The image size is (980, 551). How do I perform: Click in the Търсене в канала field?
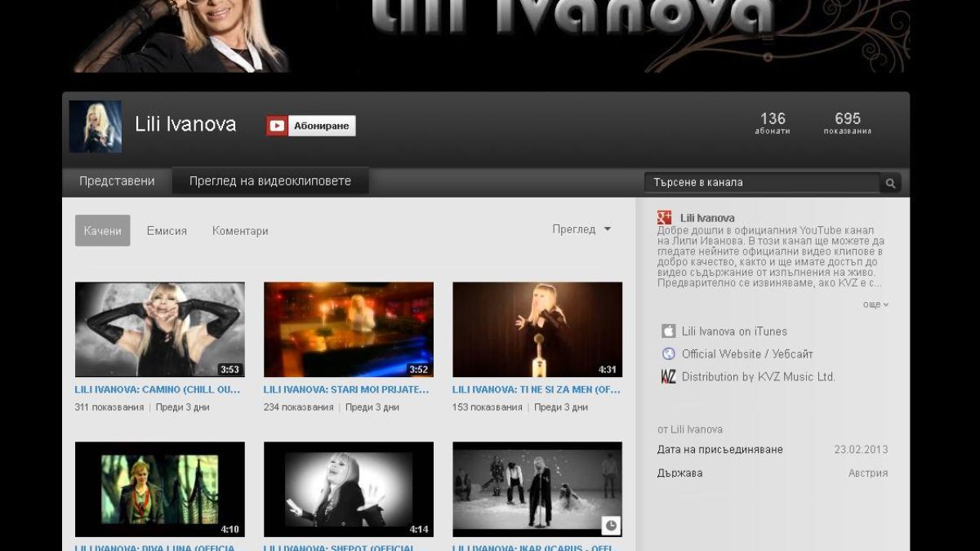[762, 183]
